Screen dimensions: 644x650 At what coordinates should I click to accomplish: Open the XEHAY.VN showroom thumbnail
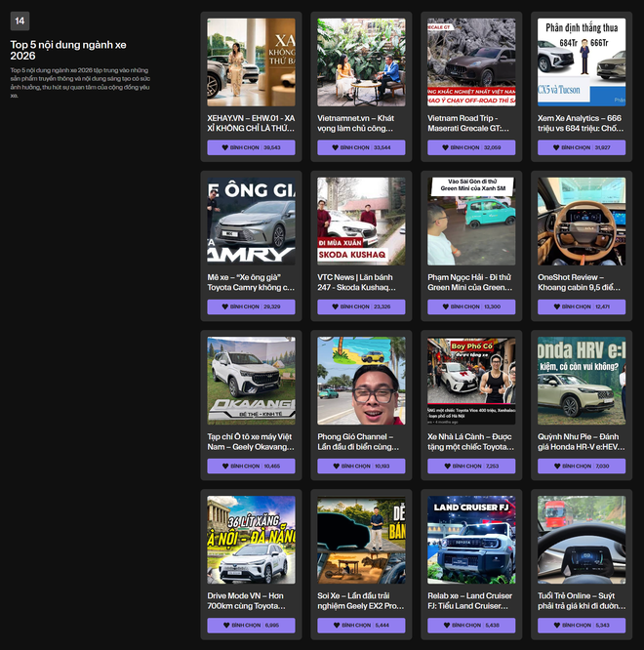[x=251, y=62]
